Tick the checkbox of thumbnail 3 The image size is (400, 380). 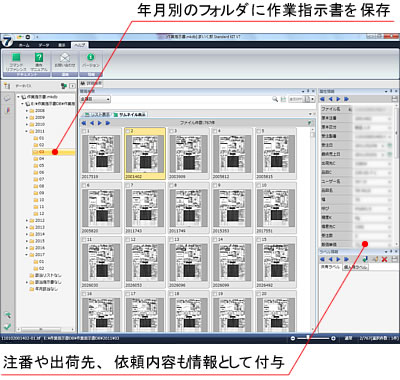point(171,131)
